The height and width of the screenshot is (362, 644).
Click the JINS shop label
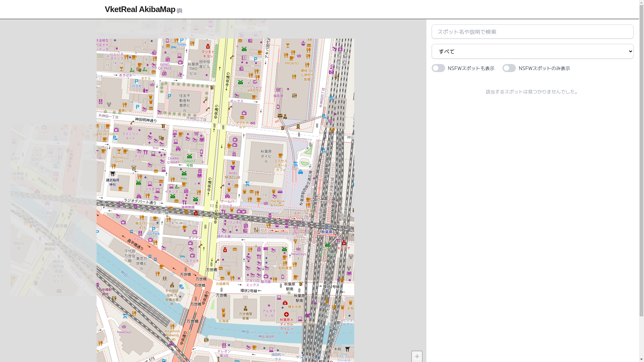[x=296, y=233]
